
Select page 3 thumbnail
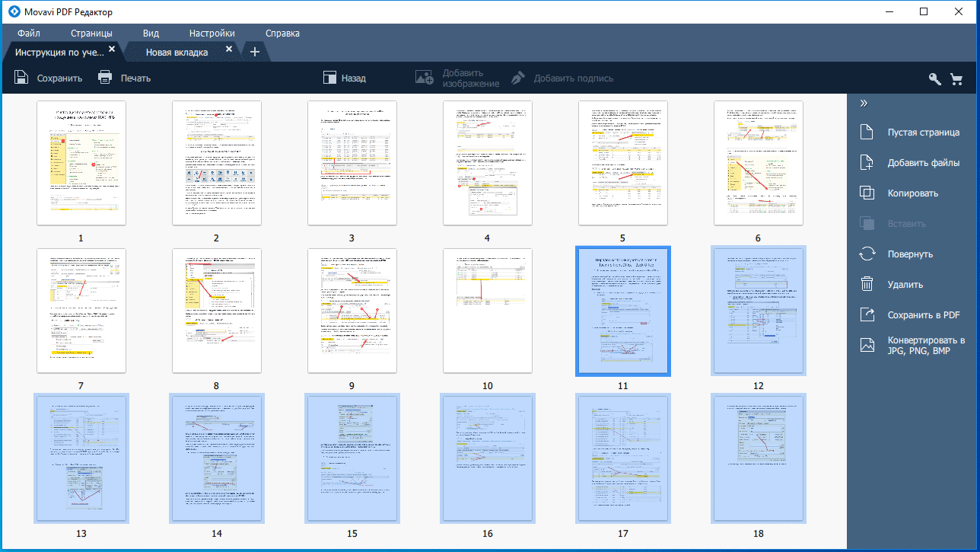pyautogui.click(x=352, y=163)
